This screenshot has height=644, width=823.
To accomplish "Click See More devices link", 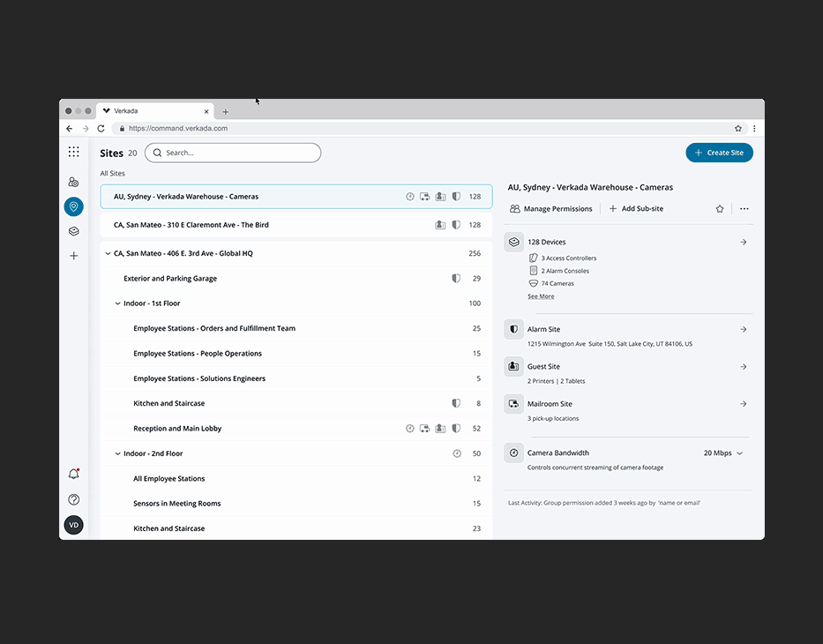I will (x=541, y=296).
